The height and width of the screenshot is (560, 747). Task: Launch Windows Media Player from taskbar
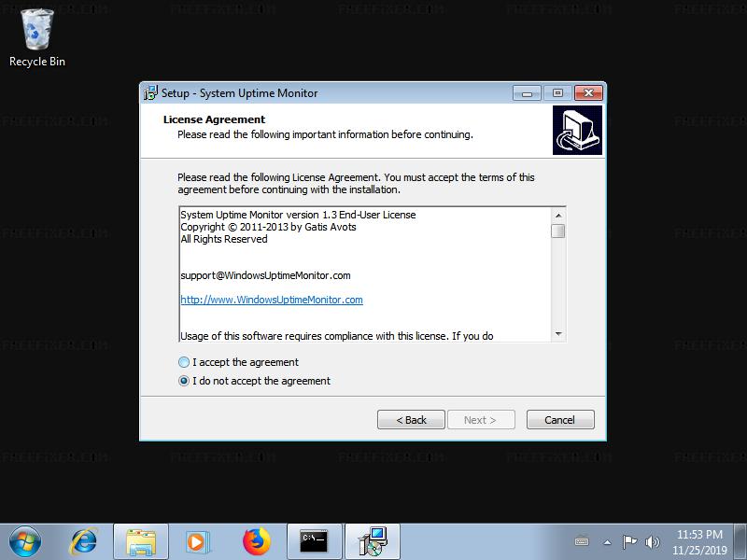point(197,542)
